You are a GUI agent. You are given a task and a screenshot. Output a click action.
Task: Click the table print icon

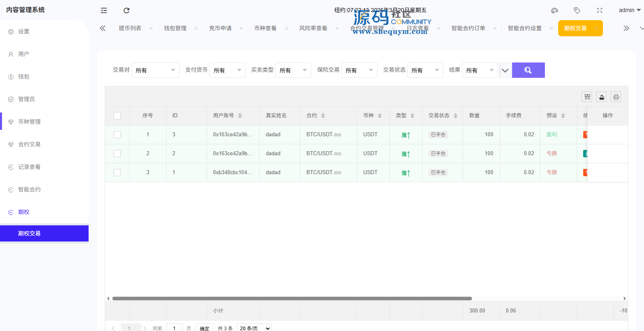click(616, 97)
